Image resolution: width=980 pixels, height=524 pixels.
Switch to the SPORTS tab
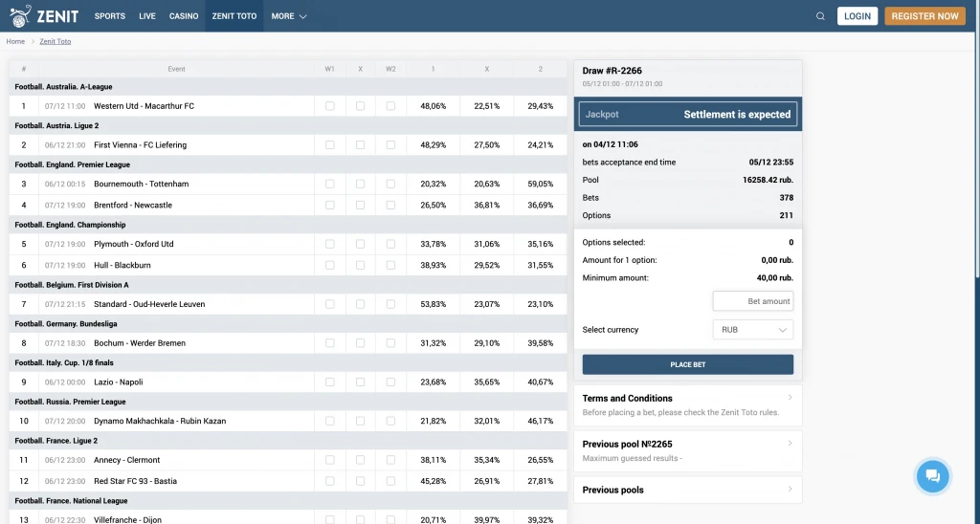[x=109, y=16]
